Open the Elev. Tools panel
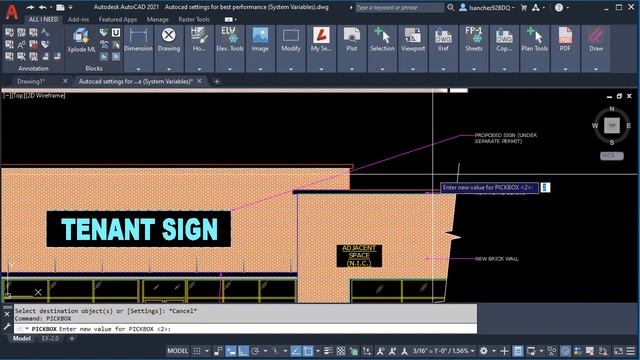Viewport: 640px width, 360px height. pos(230,41)
